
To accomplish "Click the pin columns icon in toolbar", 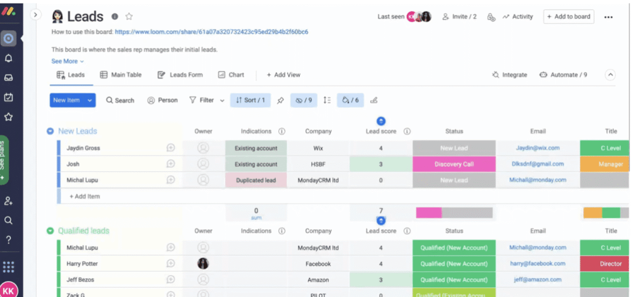I will [x=280, y=100].
